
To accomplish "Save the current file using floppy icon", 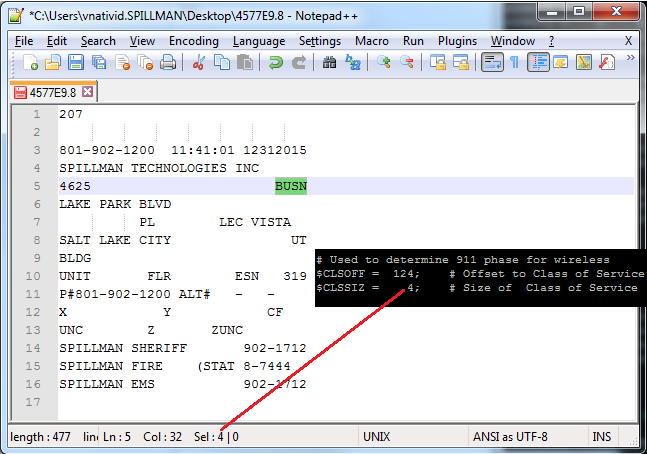I will (76, 63).
